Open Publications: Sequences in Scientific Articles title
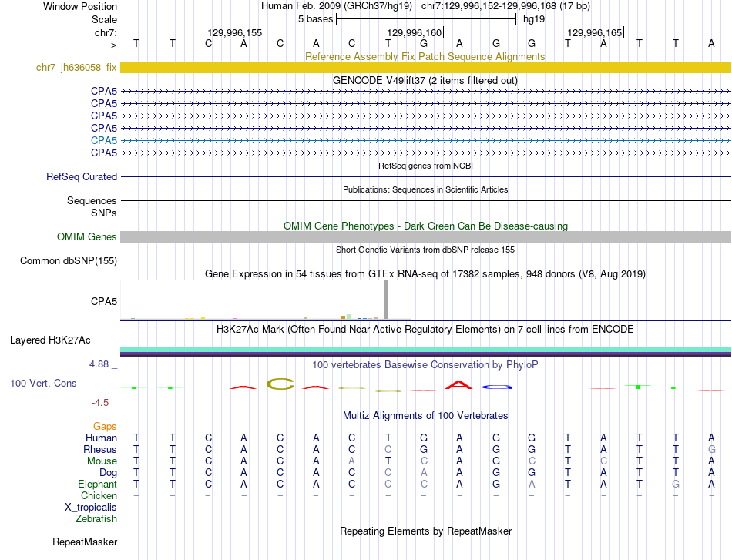 click(x=425, y=189)
